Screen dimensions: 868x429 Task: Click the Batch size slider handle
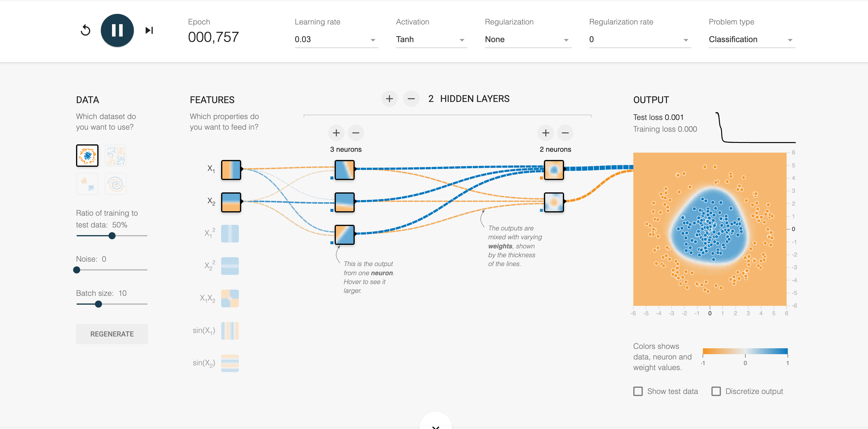[x=98, y=304]
